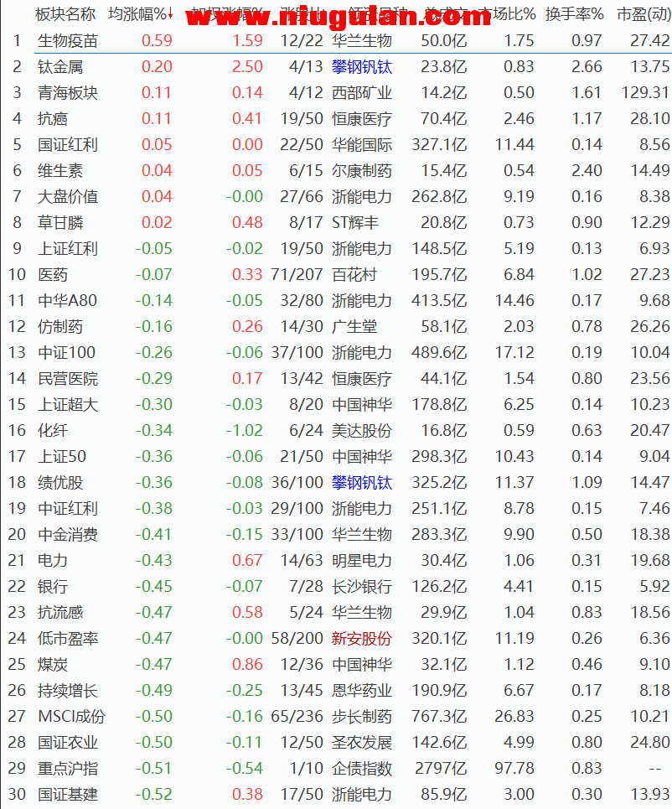Select the MSCI成份 sector name
672x809 pixels.
click(x=72, y=716)
